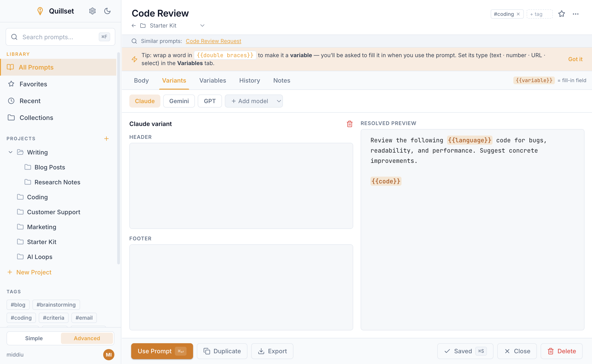592x364 pixels.
Task: Filter by the #blog tag
Action: point(18,305)
